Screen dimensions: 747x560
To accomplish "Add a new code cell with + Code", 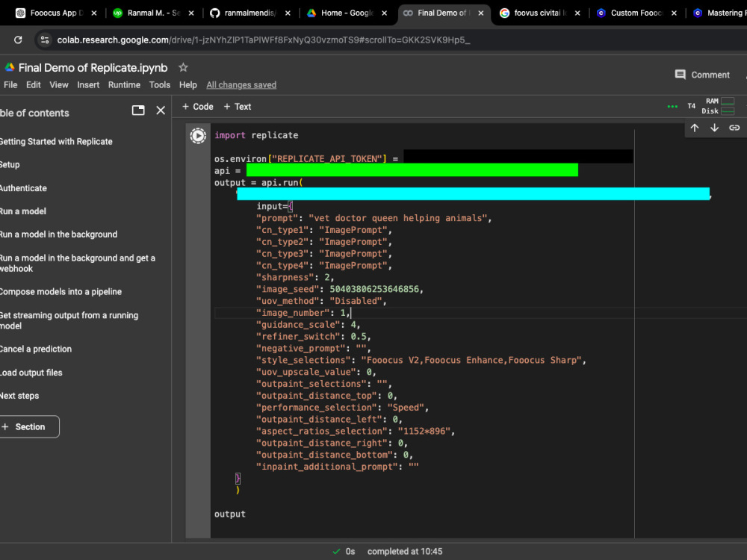I will coord(197,106).
